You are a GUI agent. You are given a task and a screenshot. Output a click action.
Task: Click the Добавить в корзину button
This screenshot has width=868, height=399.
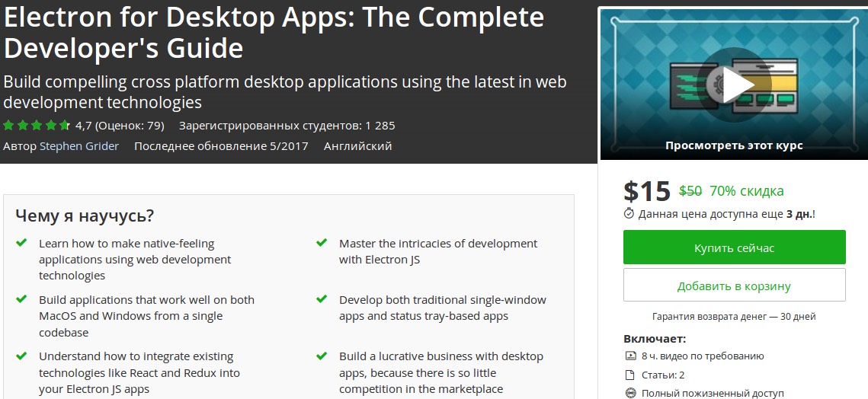point(734,286)
